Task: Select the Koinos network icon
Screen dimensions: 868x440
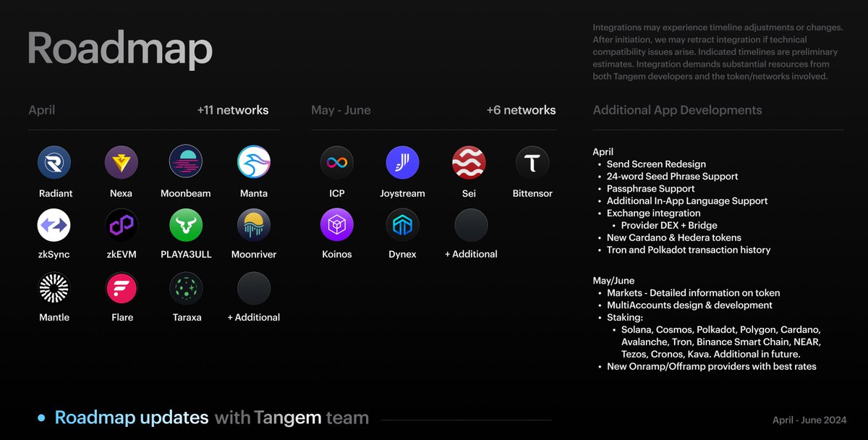Action: coord(337,225)
